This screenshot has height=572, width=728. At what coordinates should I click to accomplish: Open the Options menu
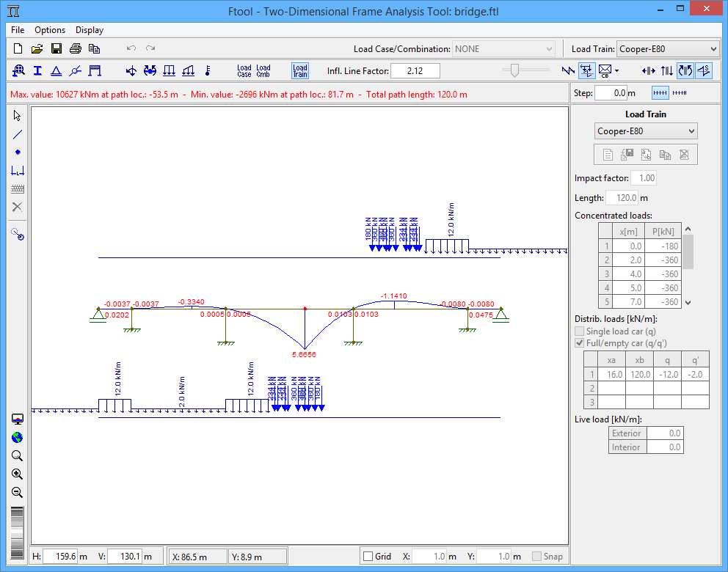50,30
